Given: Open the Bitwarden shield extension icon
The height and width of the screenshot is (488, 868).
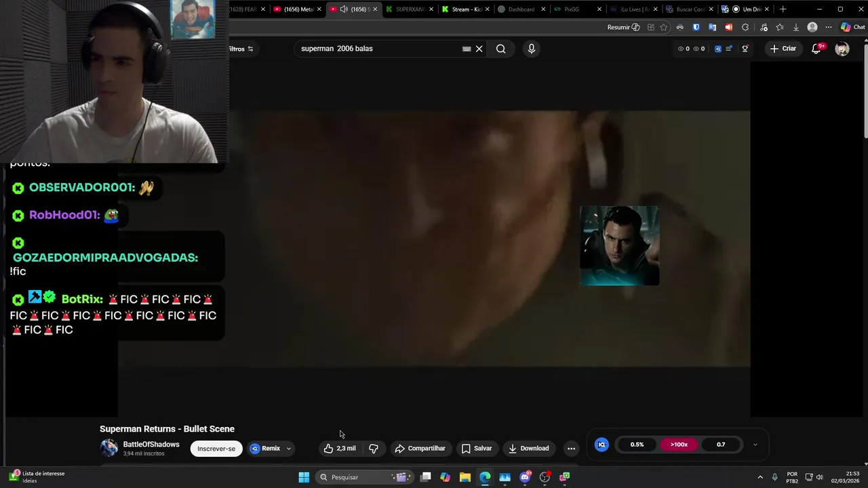Looking at the screenshot, I should pyautogui.click(x=696, y=27).
